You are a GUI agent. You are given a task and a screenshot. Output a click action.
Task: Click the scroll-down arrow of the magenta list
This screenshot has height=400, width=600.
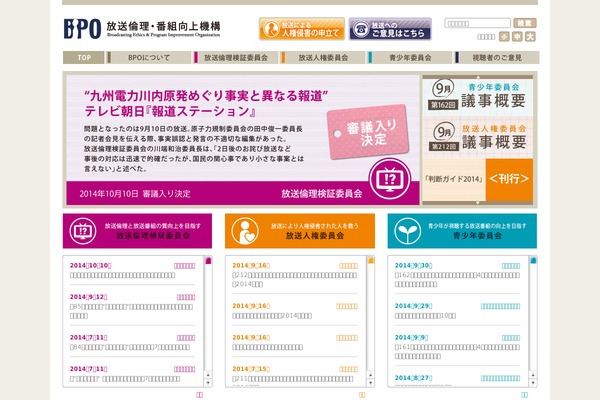208,383
